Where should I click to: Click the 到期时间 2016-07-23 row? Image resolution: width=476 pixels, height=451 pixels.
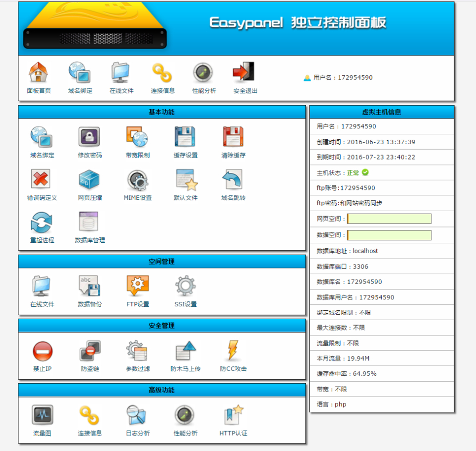coord(382,157)
